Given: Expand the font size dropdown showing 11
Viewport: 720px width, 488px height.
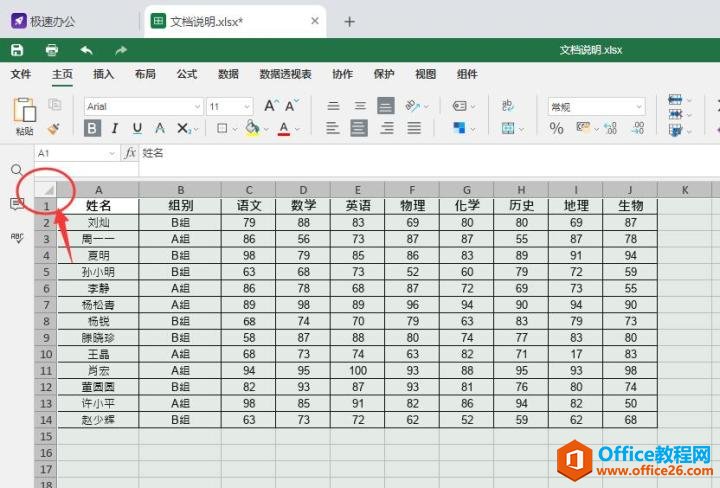Looking at the screenshot, I should pos(231,106).
